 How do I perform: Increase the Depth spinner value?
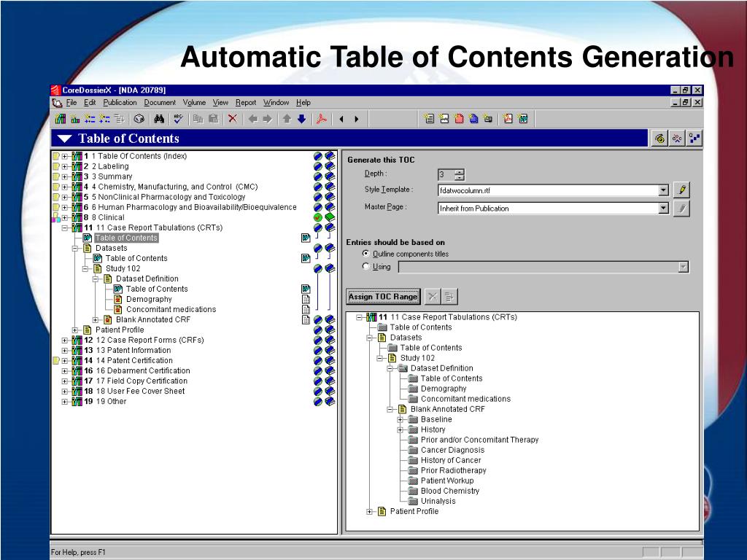coord(460,172)
